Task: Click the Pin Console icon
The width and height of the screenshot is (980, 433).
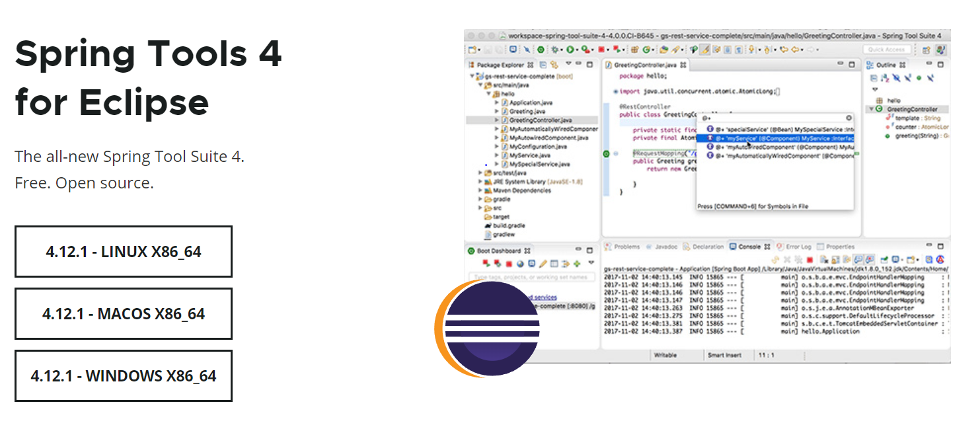Action: 884,259
